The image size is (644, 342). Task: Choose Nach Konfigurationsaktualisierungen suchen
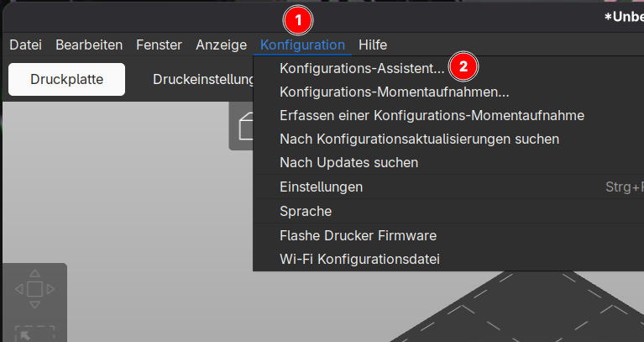419,139
